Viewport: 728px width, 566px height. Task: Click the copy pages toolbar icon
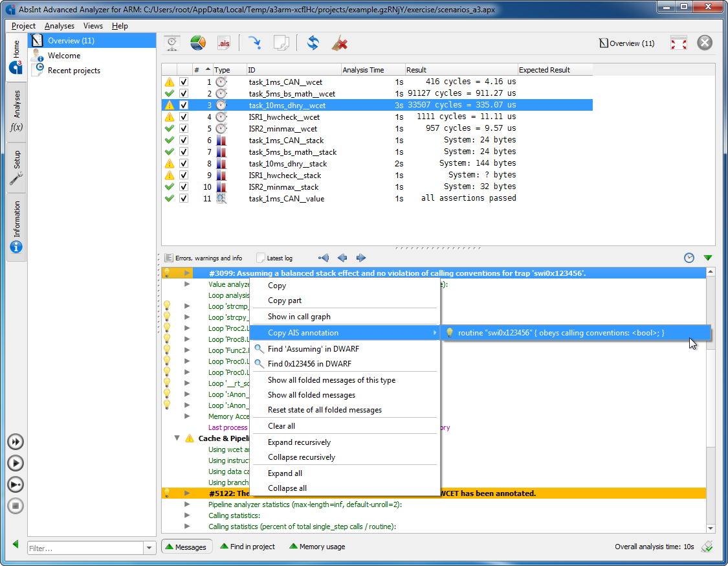281,43
